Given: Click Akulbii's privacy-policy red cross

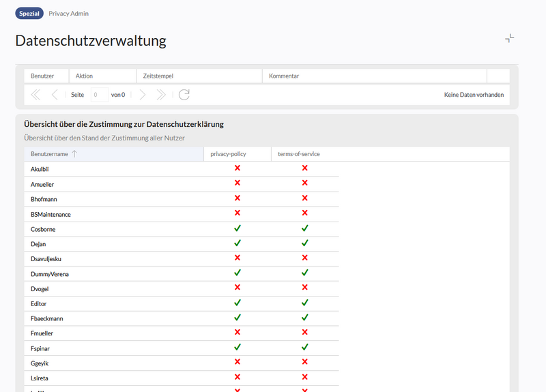Looking at the screenshot, I should pyautogui.click(x=238, y=168).
